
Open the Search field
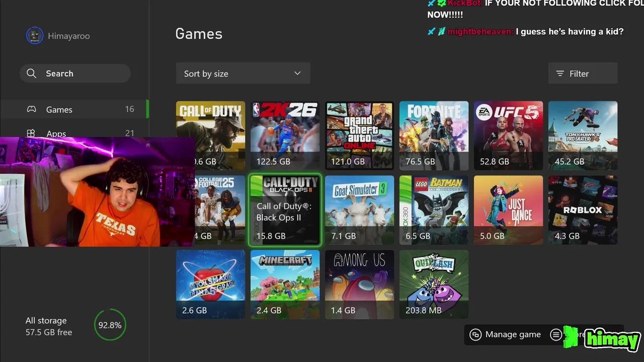pos(75,73)
